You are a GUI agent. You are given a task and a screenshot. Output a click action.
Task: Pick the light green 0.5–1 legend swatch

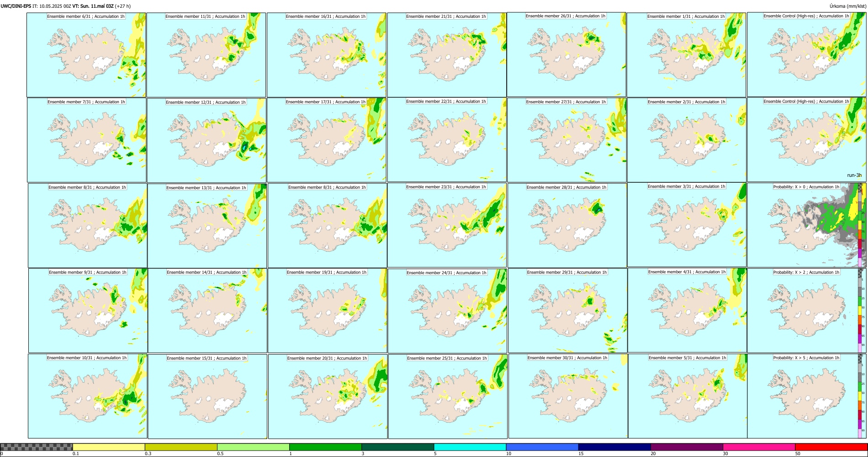[253, 447]
